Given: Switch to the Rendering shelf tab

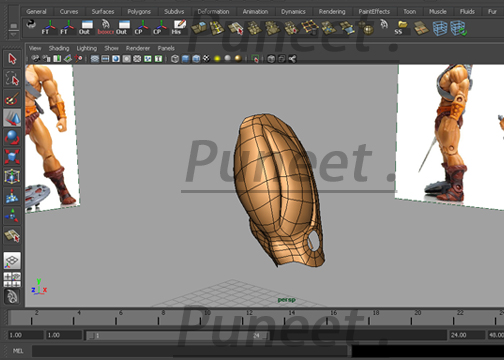Looking at the screenshot, I should pos(332,12).
